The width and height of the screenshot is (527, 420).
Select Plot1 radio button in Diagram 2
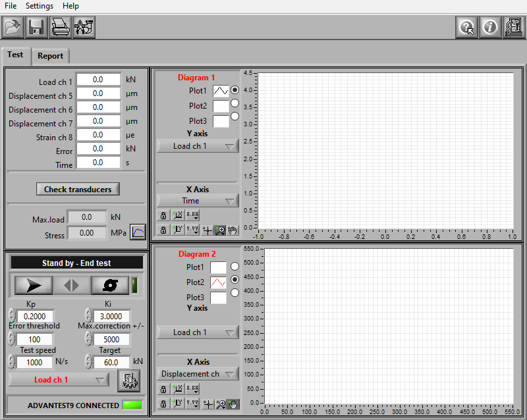pos(235,266)
